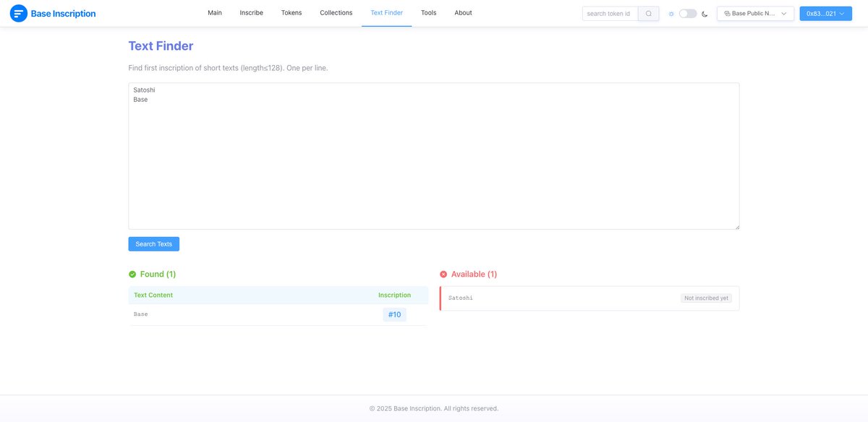
Task: Go to the About tab
Action: pos(464,13)
